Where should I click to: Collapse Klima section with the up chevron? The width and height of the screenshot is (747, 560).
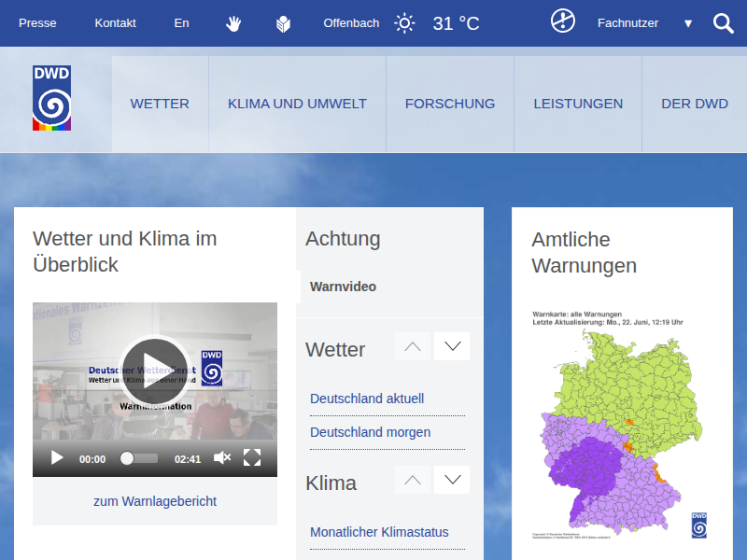pos(413,480)
